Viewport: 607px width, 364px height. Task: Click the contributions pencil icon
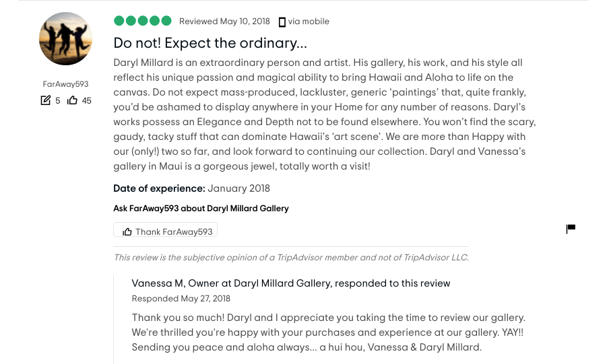(x=46, y=101)
